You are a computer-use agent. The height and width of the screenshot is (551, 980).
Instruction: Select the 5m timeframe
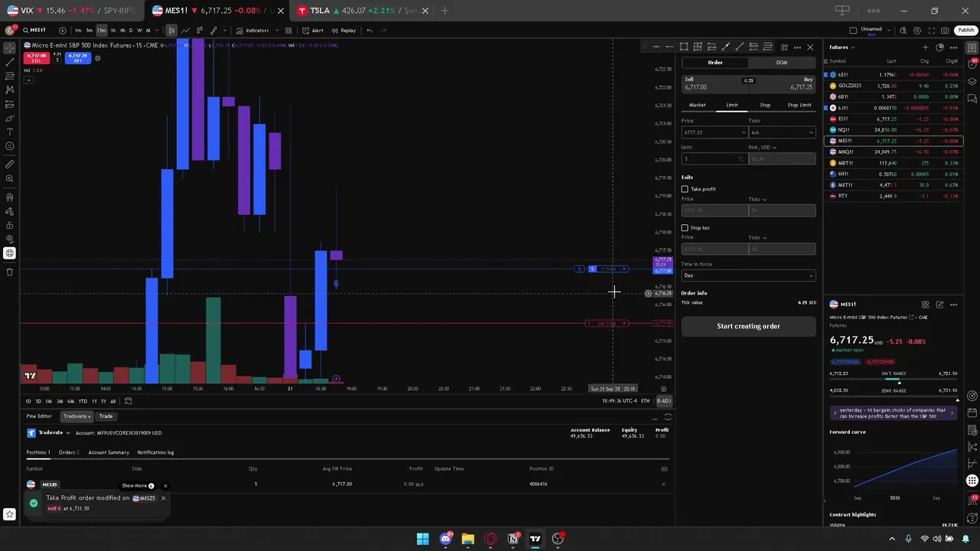pos(89,31)
